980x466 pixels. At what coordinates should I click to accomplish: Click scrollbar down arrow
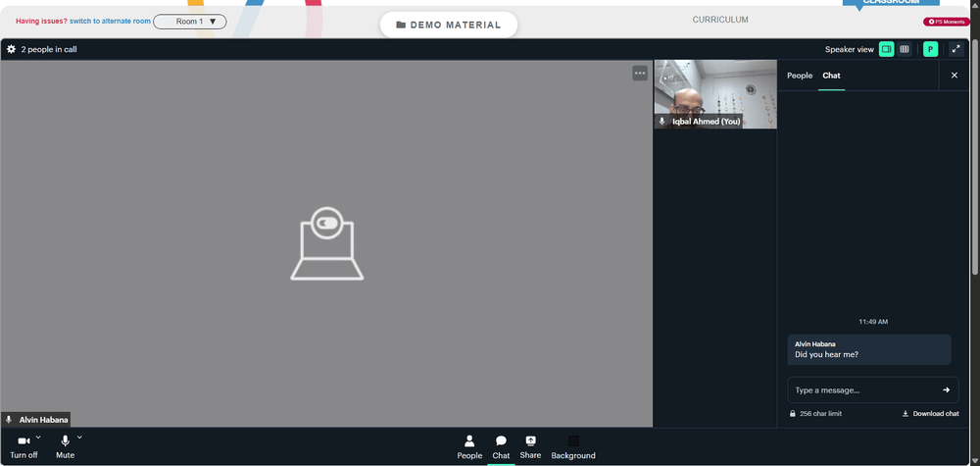pyautogui.click(x=976, y=462)
